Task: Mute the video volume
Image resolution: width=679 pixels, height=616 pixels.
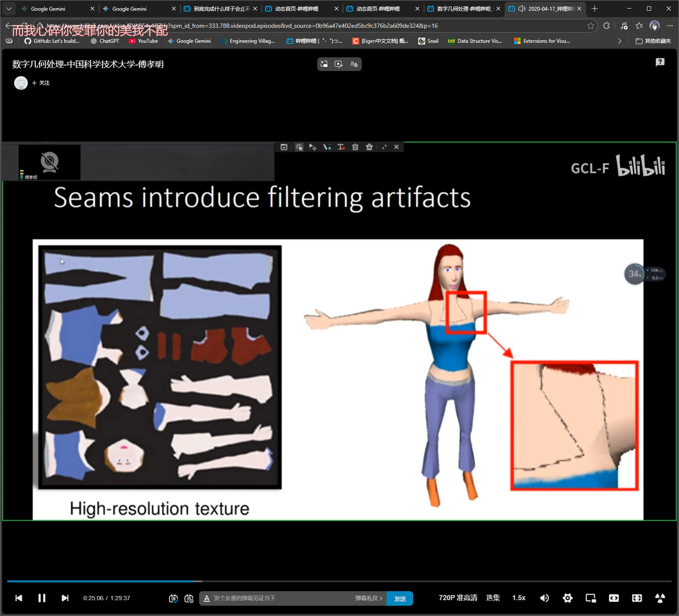Action: coord(545,598)
